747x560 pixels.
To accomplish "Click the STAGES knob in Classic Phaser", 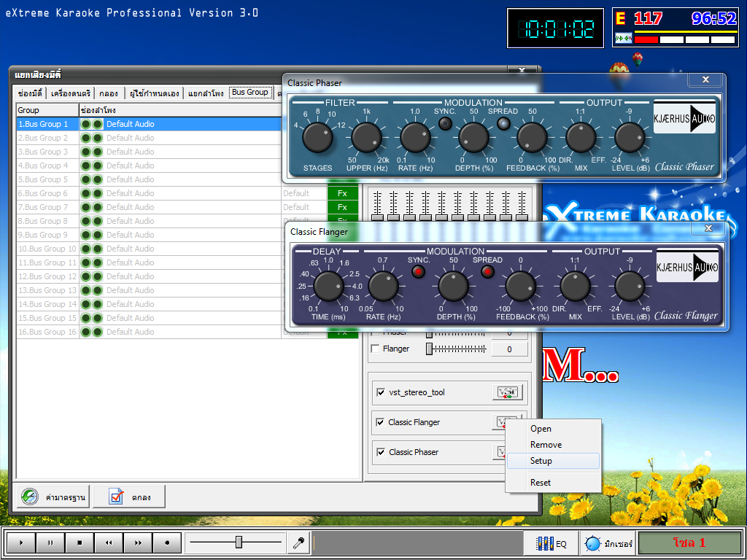I will tap(318, 138).
